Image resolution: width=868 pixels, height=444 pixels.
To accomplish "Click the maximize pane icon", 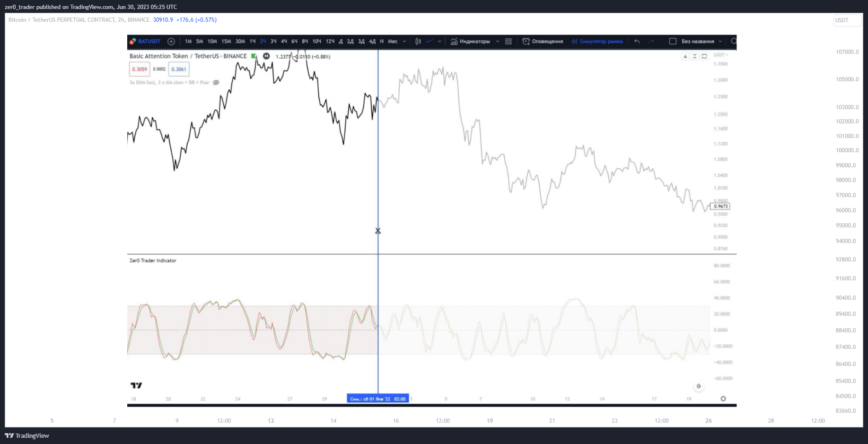I will tap(704, 56).
